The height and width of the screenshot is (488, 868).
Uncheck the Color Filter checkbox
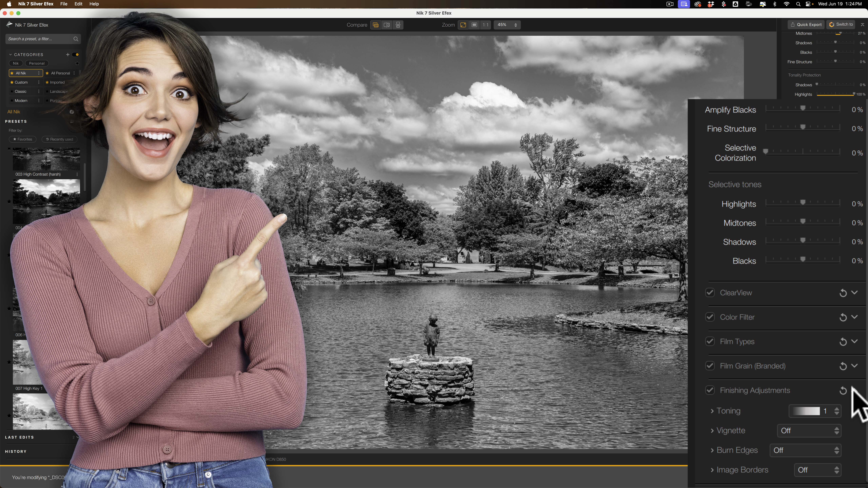(710, 317)
